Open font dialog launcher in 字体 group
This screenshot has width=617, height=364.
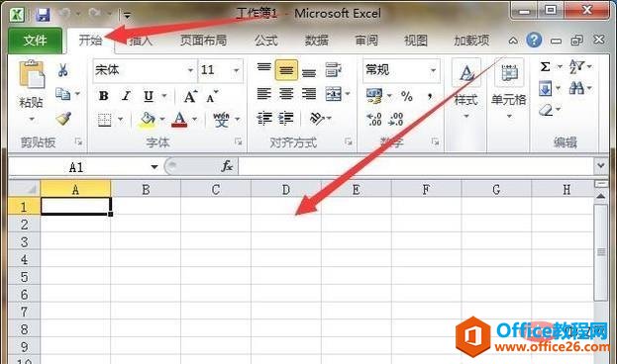(238, 141)
